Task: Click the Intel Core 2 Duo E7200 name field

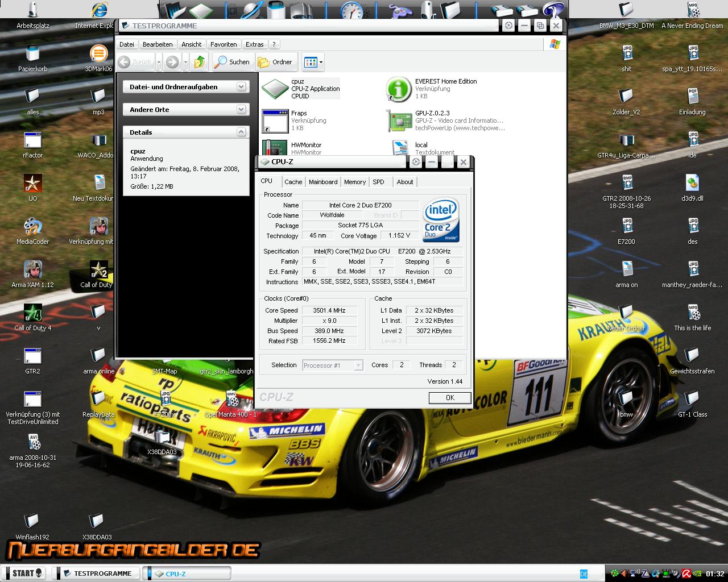Action: 360,205
